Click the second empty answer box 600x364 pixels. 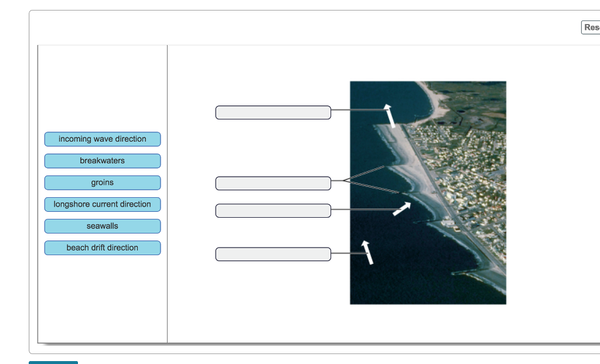pos(273,183)
